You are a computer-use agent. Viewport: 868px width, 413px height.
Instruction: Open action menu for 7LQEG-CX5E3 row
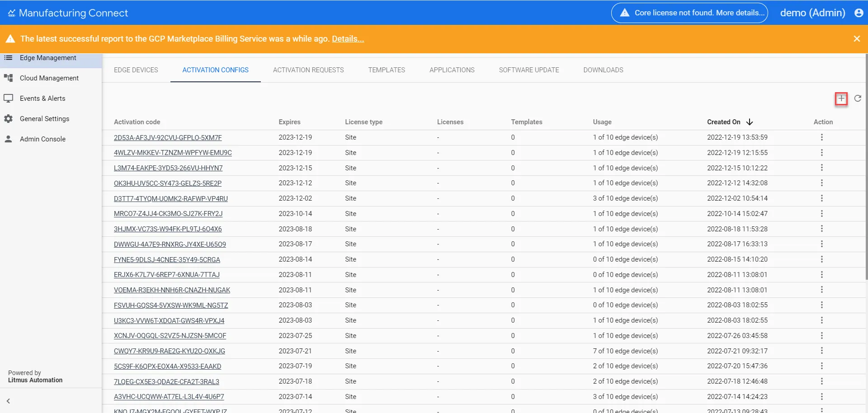pyautogui.click(x=821, y=381)
